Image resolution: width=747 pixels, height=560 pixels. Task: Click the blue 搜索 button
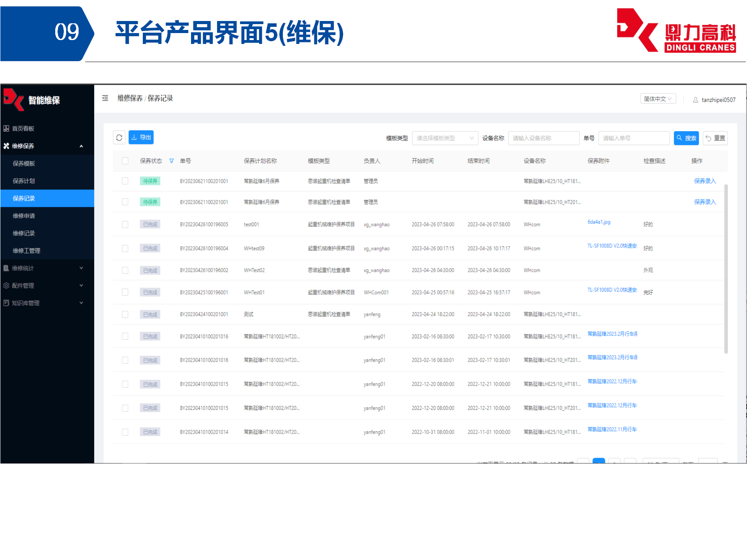click(686, 138)
